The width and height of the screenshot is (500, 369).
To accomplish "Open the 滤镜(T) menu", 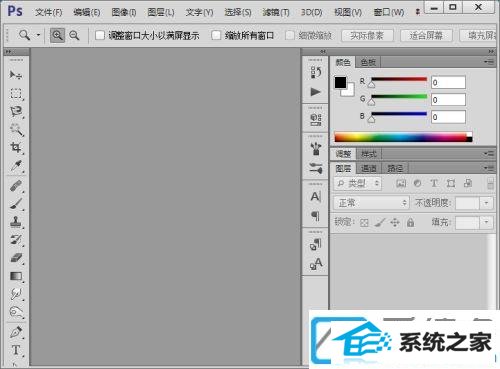I will pos(276,13).
